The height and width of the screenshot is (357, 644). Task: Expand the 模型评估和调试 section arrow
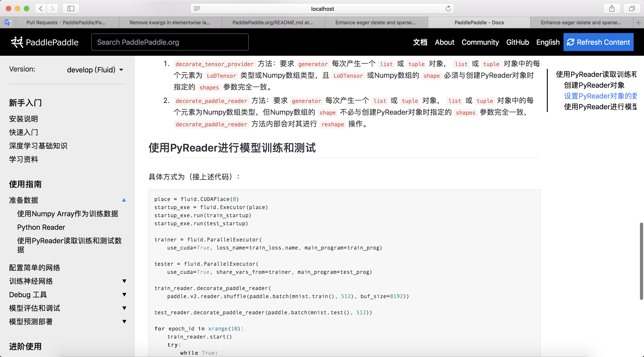(x=124, y=308)
